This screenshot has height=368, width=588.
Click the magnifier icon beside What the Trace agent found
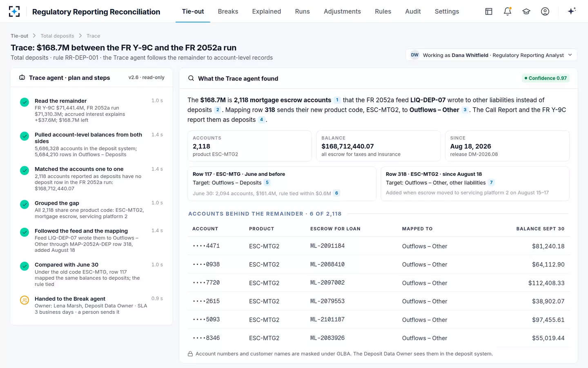(x=191, y=78)
